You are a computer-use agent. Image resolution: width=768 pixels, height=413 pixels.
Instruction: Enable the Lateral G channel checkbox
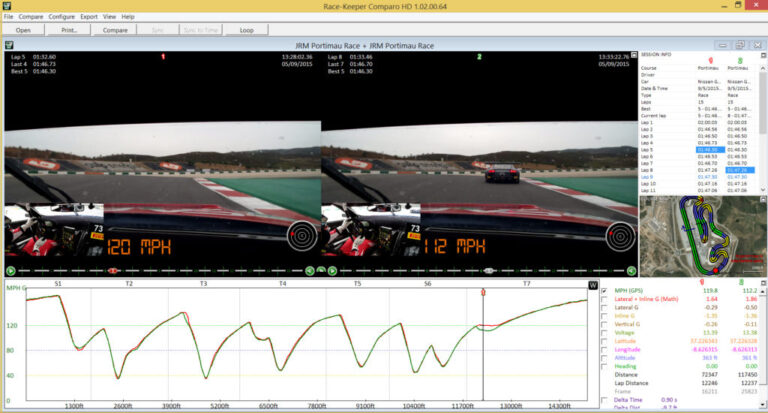(x=605, y=308)
